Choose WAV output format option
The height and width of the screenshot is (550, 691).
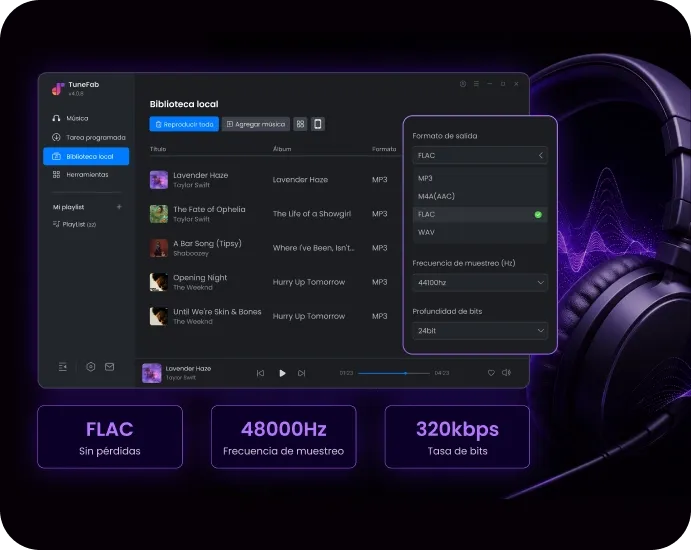(x=480, y=232)
